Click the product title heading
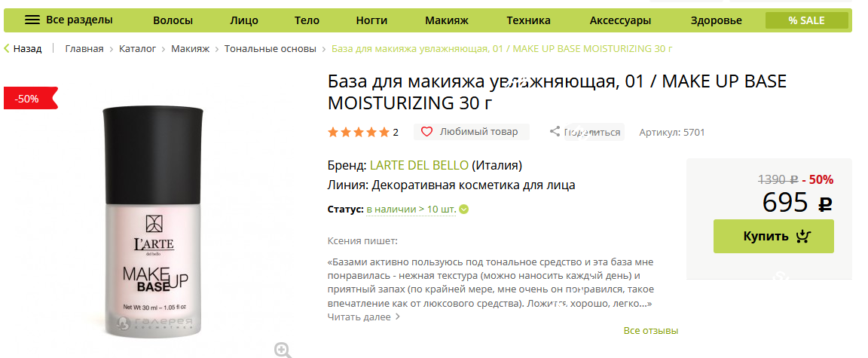This screenshot has width=868, height=358. [557, 92]
